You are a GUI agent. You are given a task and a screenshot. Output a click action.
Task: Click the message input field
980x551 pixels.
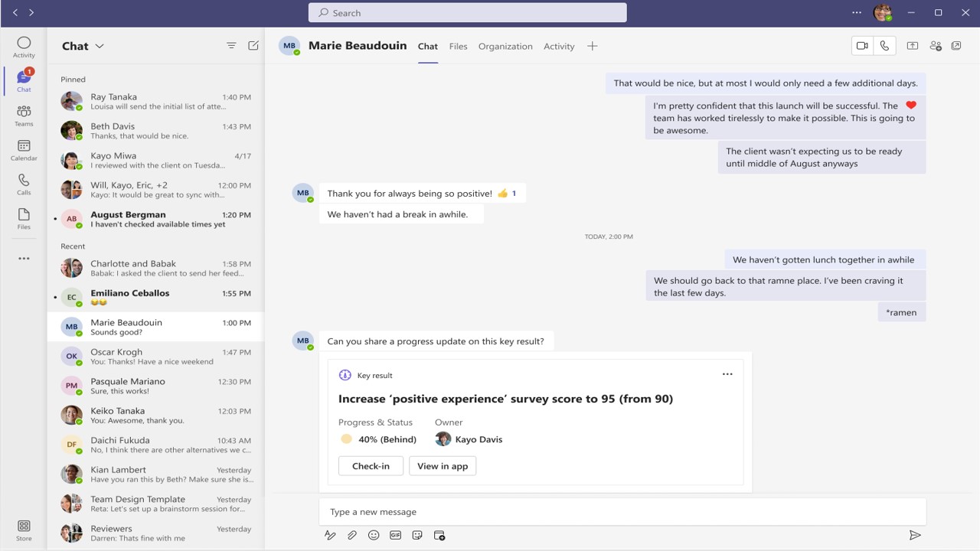point(622,512)
